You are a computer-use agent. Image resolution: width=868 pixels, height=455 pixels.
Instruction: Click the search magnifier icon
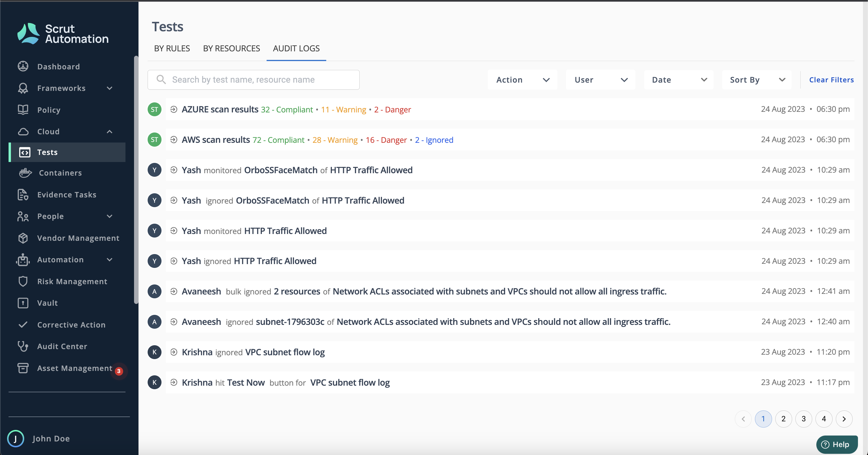click(x=161, y=79)
